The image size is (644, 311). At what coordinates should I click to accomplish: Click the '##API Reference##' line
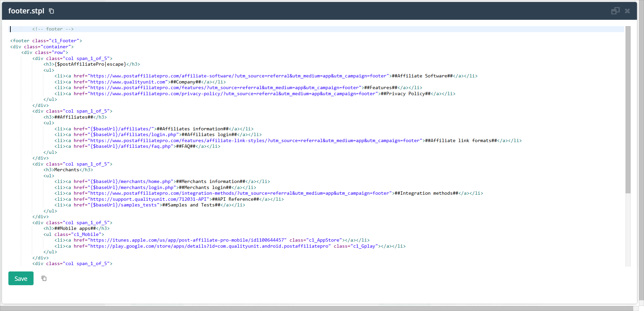click(169, 199)
